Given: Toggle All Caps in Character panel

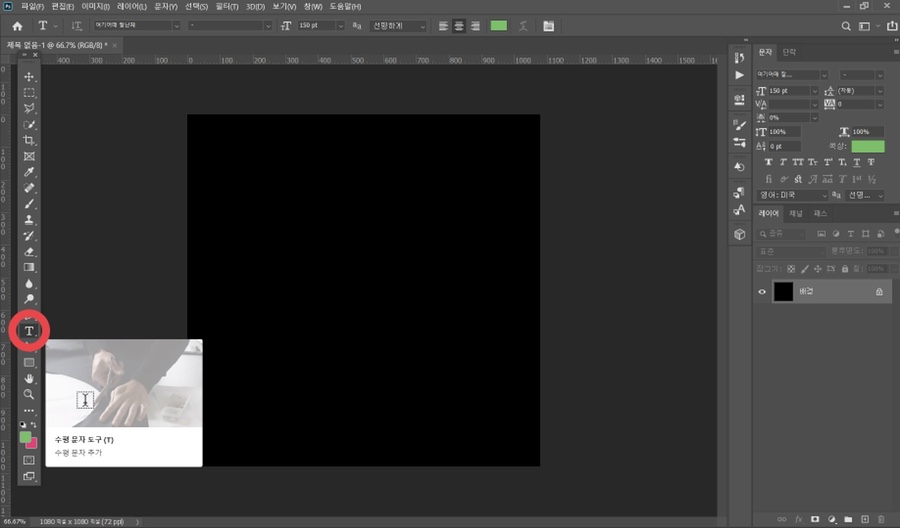Looking at the screenshot, I should pos(798,162).
